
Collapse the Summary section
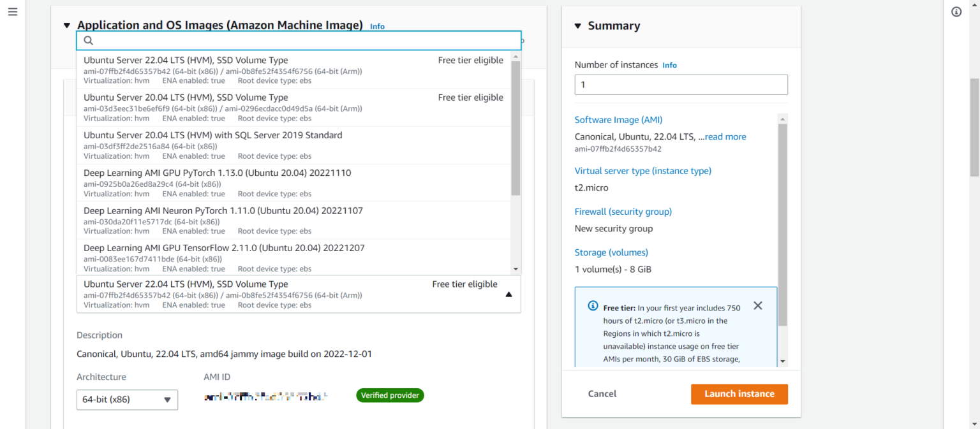coord(578,26)
